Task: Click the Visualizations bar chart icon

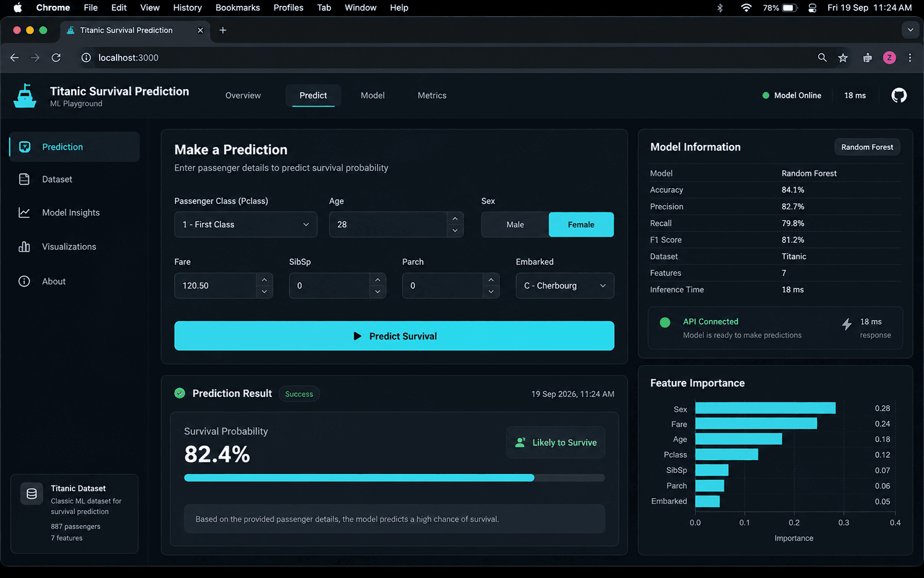Action: [24, 246]
